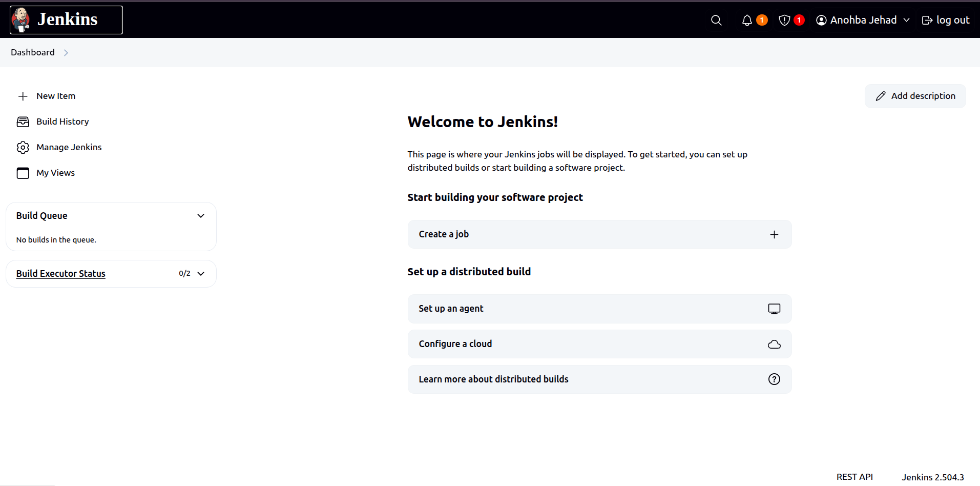Click the 0/2 executor count

184,274
